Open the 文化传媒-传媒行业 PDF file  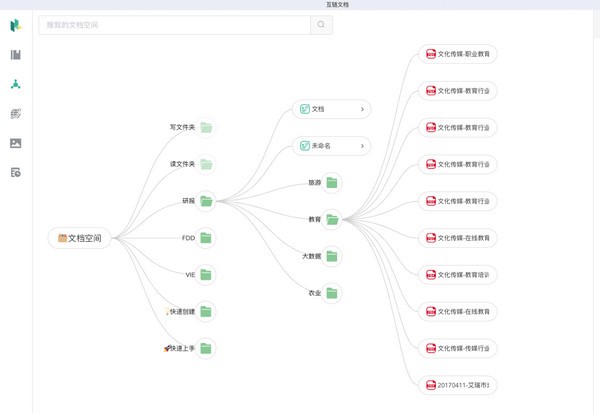(458, 348)
